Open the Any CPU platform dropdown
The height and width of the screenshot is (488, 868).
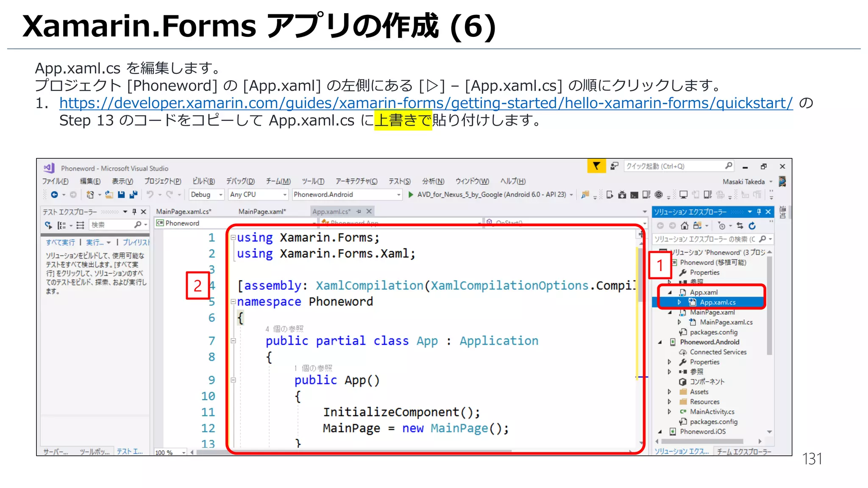click(285, 195)
